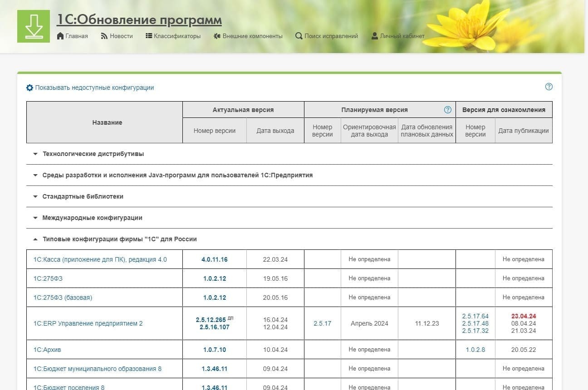Expand the Среды разработки Java-программ section arrow
This screenshot has width=588, height=390.
[x=35, y=175]
